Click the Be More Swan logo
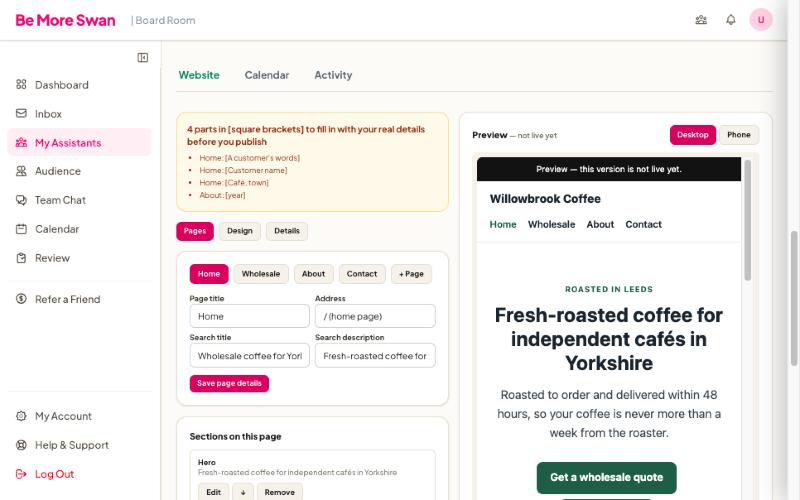The height and width of the screenshot is (500, 800). [65, 20]
